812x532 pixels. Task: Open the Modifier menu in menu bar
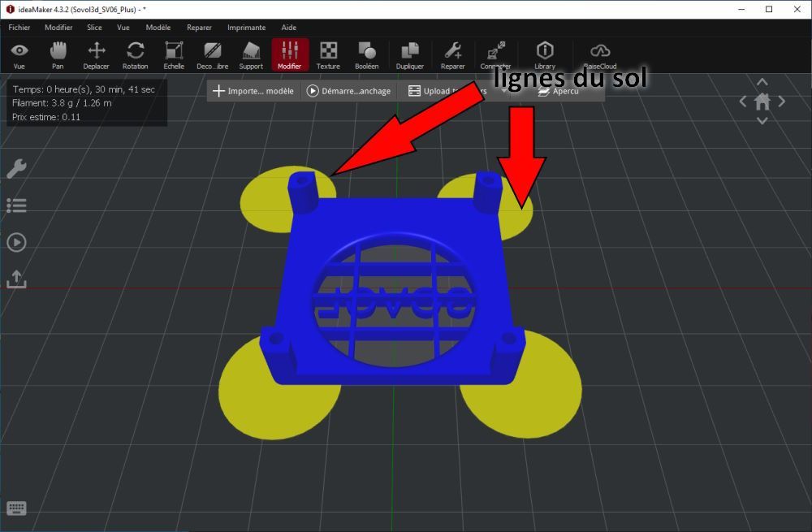click(x=58, y=28)
